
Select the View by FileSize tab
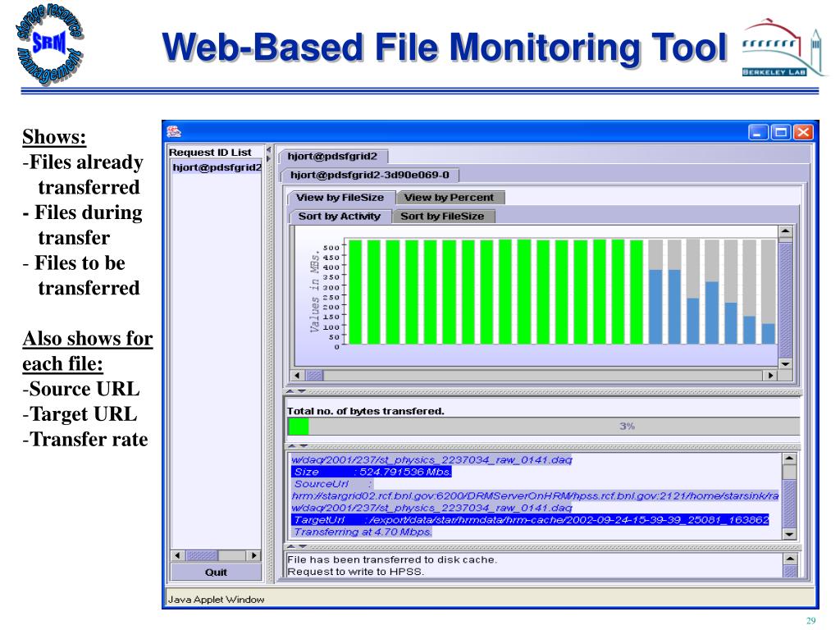point(340,198)
